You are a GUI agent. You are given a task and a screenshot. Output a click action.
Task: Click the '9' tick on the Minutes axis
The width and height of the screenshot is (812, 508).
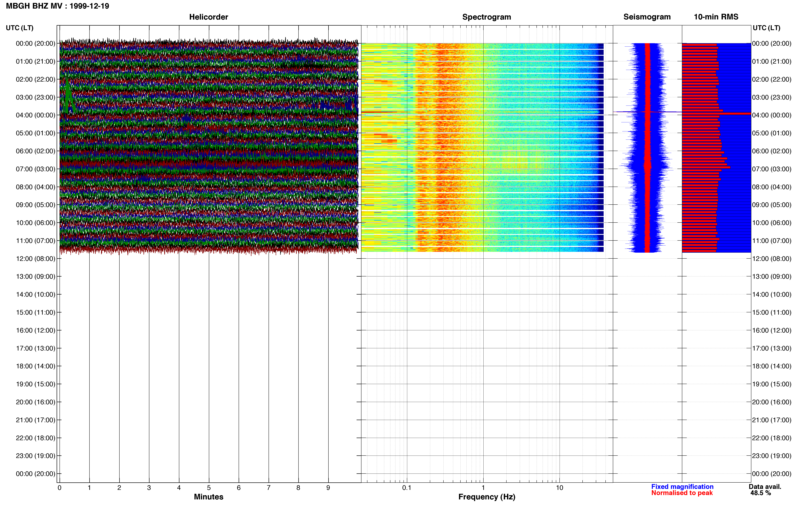(x=328, y=488)
